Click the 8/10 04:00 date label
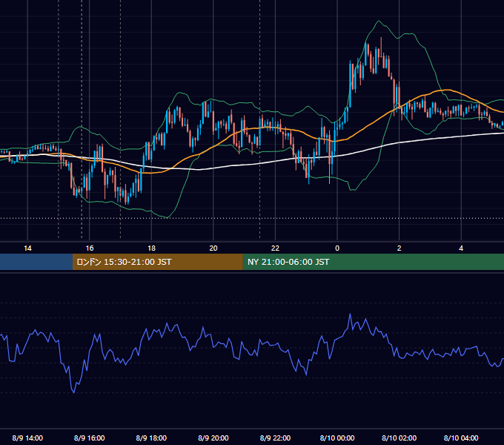This screenshot has width=504, height=445. point(461,438)
